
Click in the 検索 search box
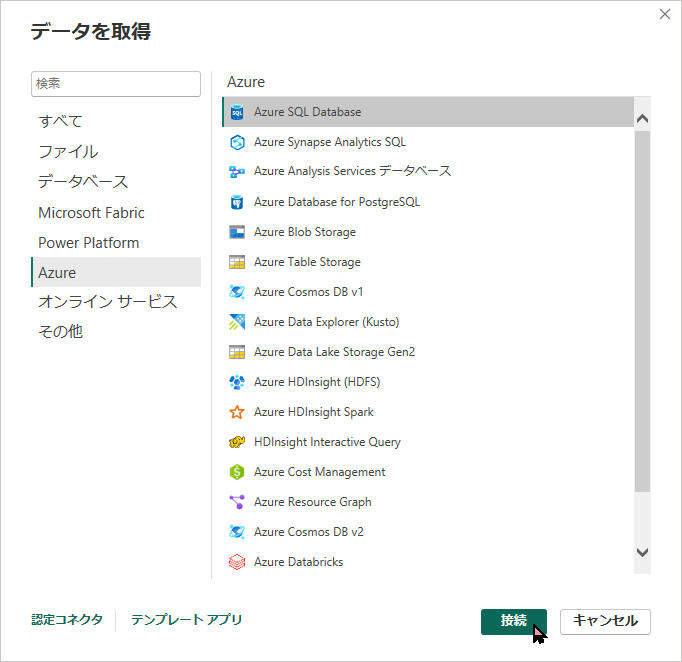116,84
